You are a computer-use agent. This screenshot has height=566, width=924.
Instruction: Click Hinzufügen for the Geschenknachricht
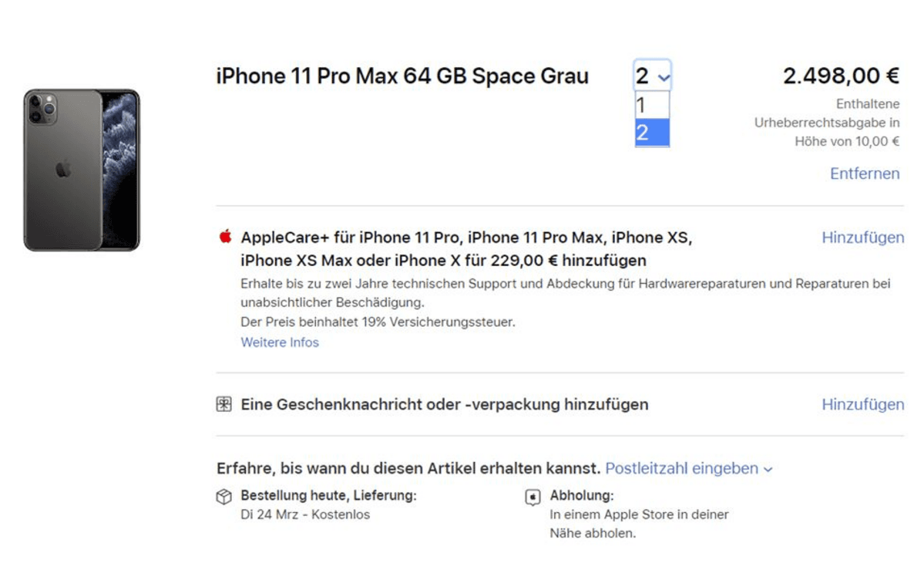coord(862,405)
